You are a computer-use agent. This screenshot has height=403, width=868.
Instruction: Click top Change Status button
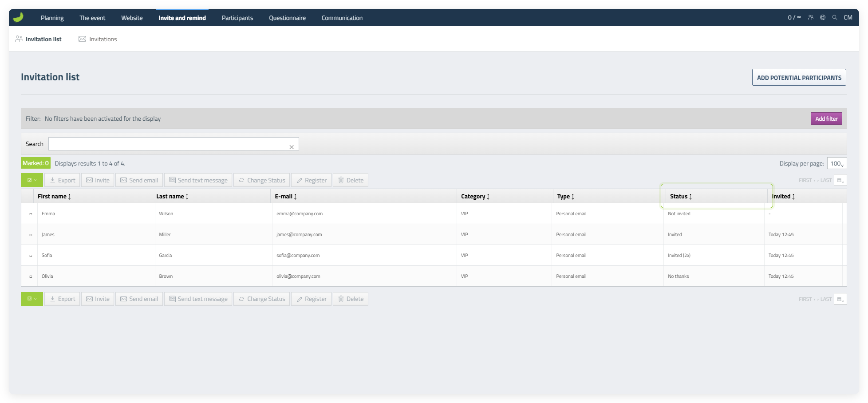262,180
